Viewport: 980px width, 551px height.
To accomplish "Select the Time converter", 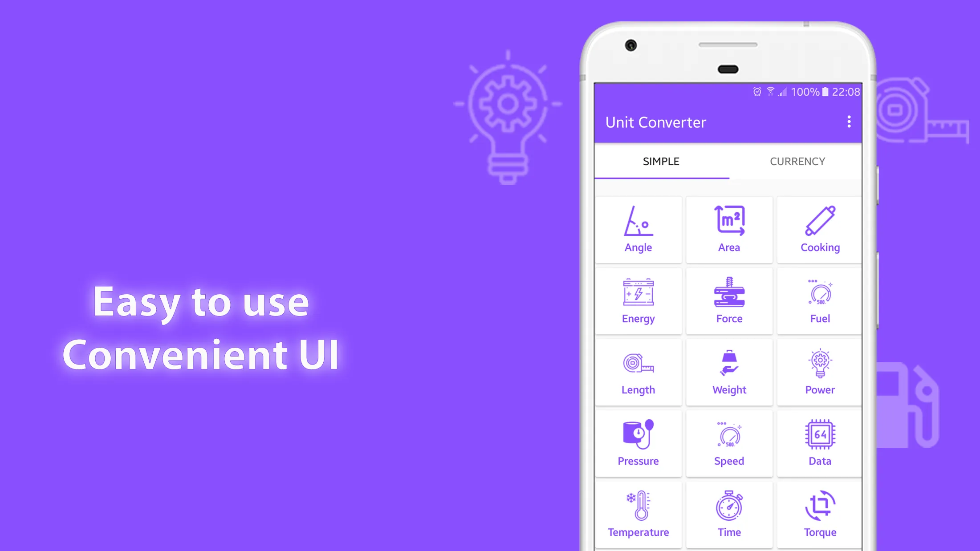I will 729,513.
